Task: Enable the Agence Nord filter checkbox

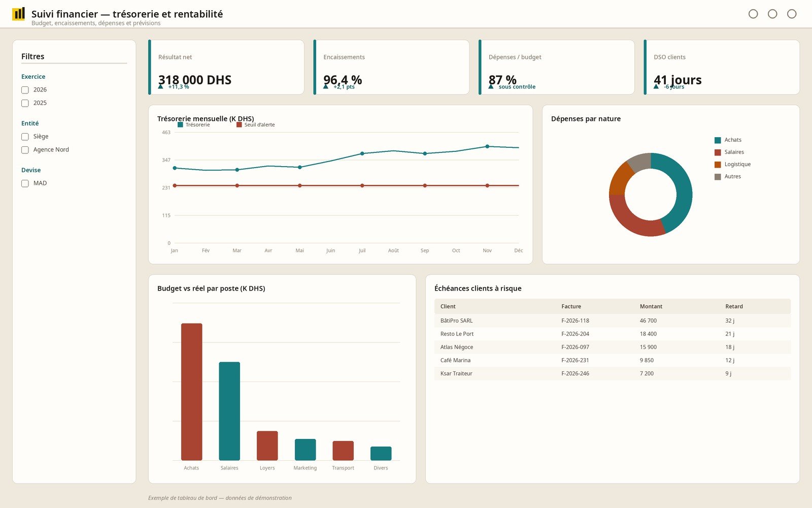Action: [x=25, y=150]
